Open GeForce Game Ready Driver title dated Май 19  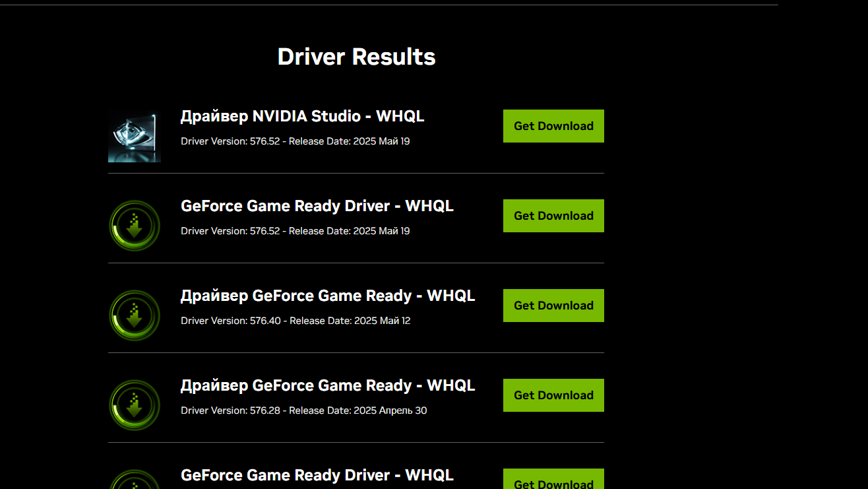[317, 206]
